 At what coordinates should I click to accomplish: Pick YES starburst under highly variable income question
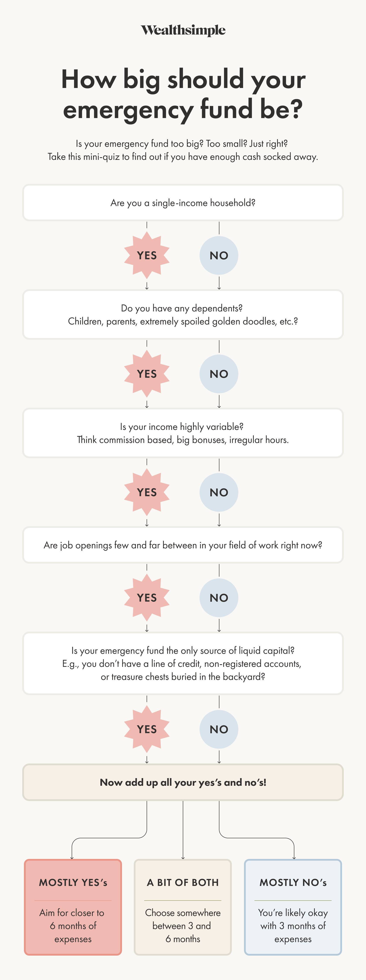pos(147,492)
